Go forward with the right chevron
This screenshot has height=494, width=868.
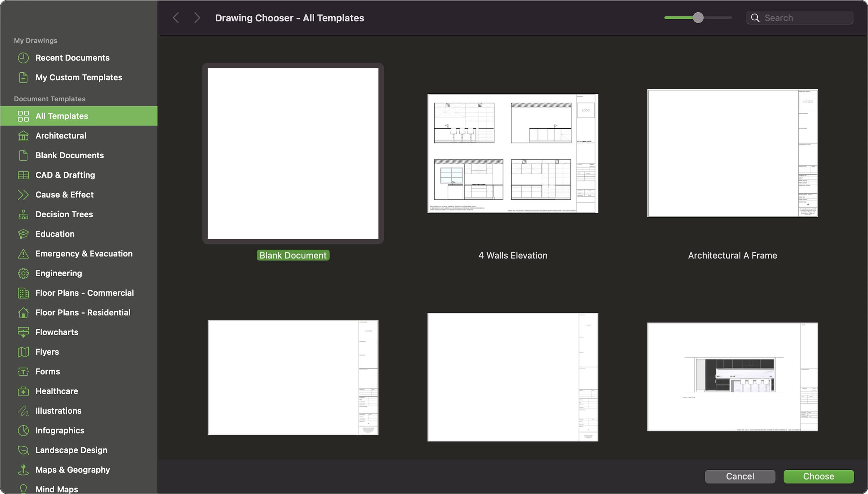(197, 18)
